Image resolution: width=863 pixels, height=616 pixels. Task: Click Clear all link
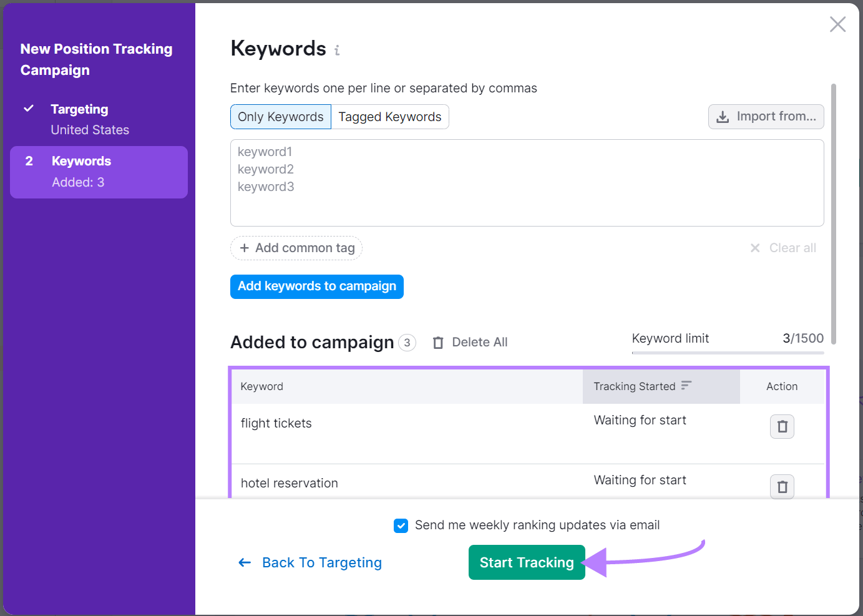point(783,248)
